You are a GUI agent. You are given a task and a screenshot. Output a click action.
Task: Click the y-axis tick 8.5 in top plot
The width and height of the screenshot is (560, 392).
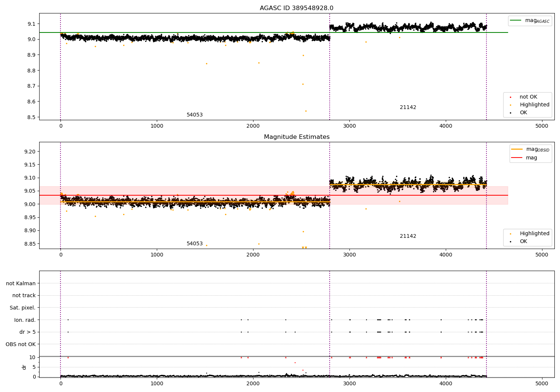coord(31,117)
